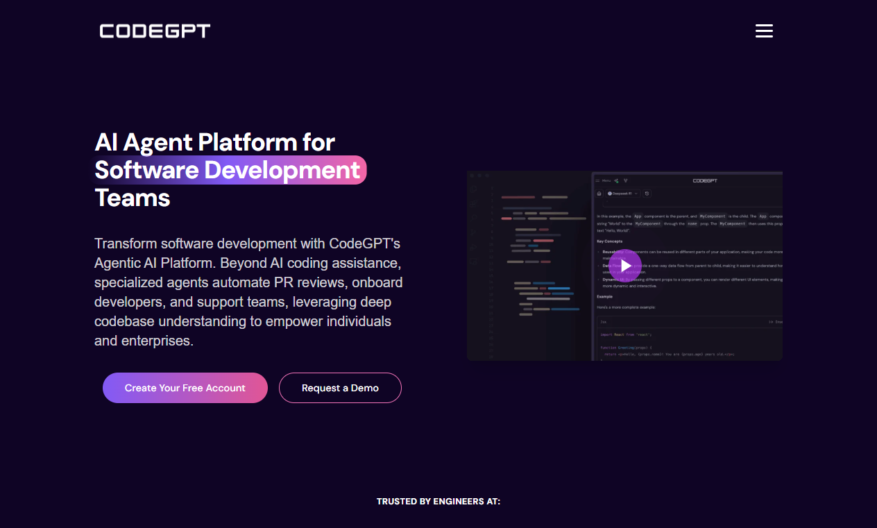877x528 pixels.
Task: Play the CodeGPT demo video
Action: tap(625, 266)
